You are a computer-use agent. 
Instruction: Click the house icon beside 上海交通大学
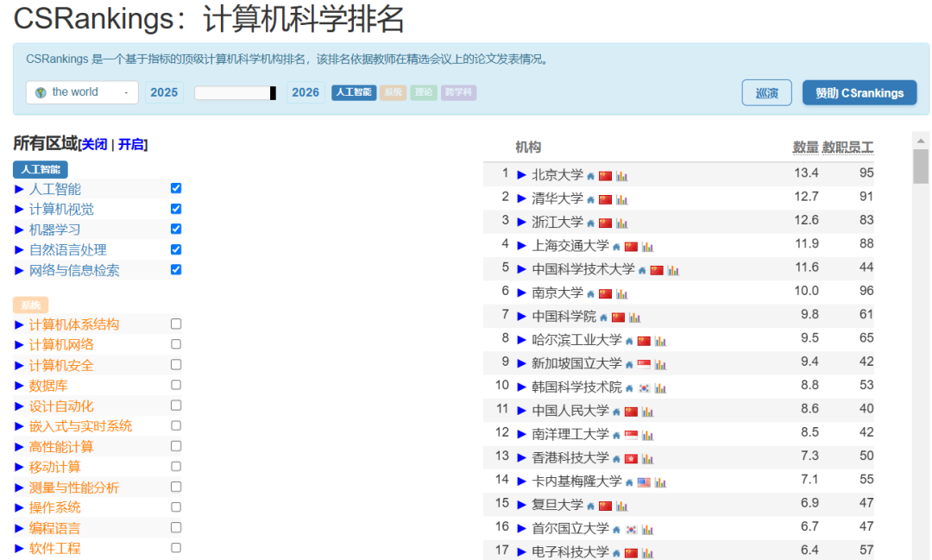click(x=615, y=245)
